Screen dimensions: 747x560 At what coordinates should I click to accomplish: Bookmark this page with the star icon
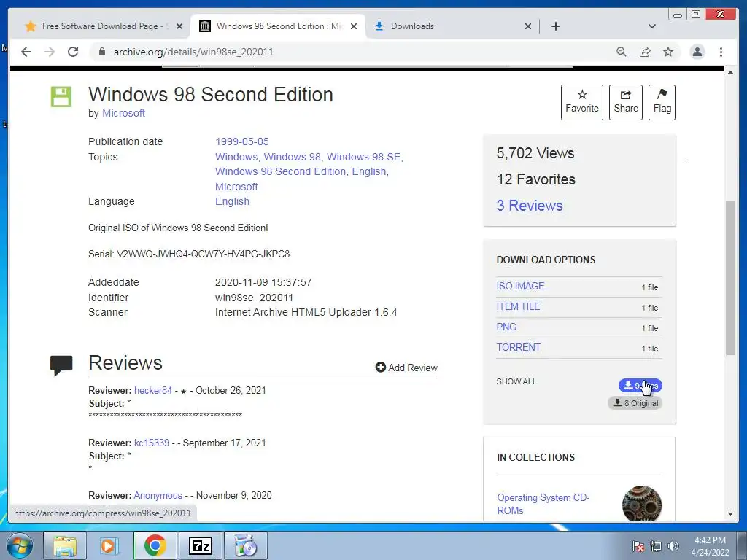(x=668, y=52)
